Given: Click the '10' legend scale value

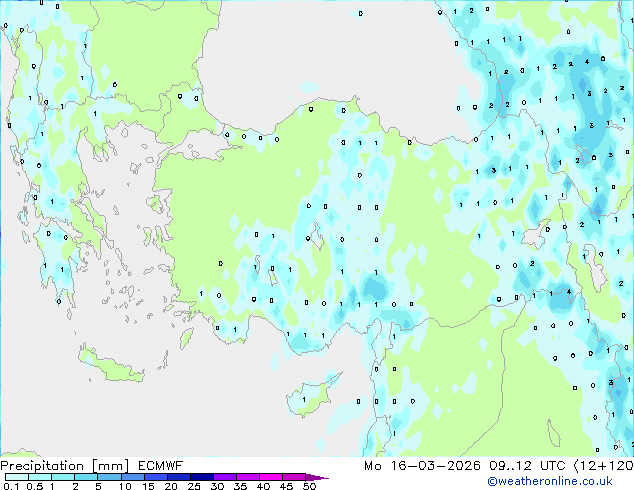Looking at the screenshot, I should pos(125,486).
